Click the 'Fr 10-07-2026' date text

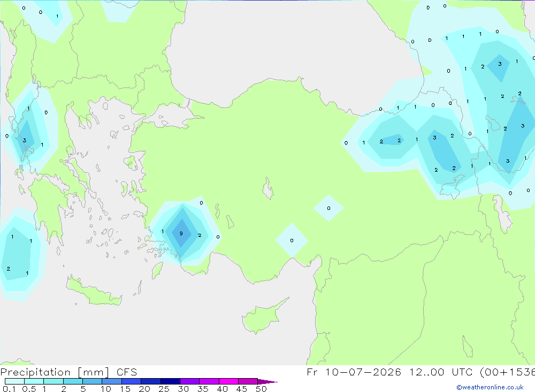pos(354,372)
